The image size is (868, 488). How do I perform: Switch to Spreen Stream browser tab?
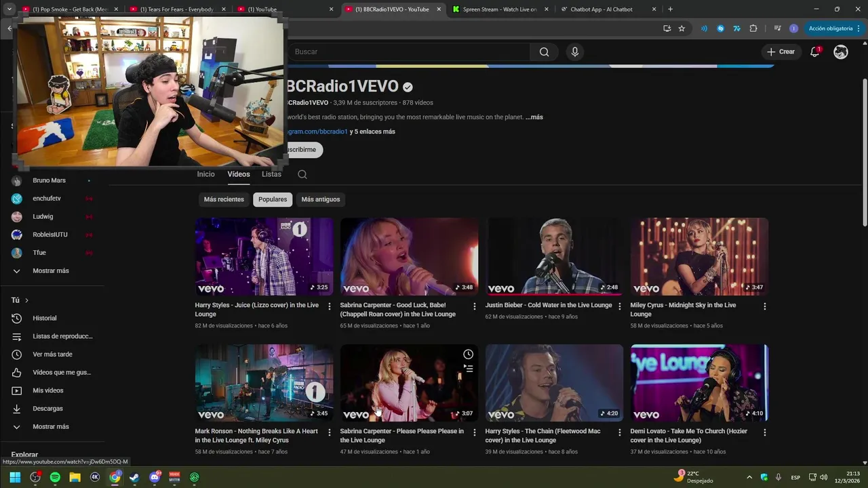500,9
